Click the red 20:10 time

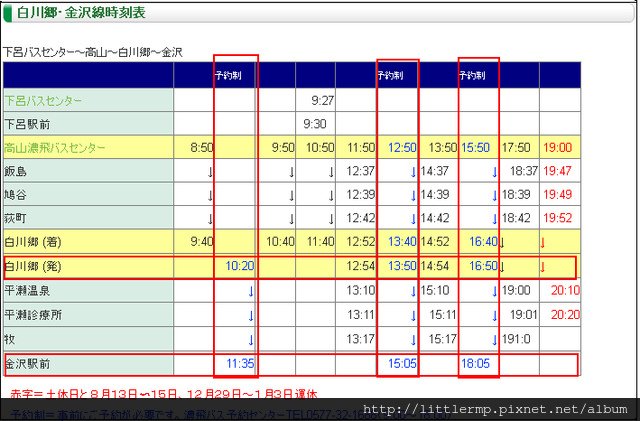point(565,290)
